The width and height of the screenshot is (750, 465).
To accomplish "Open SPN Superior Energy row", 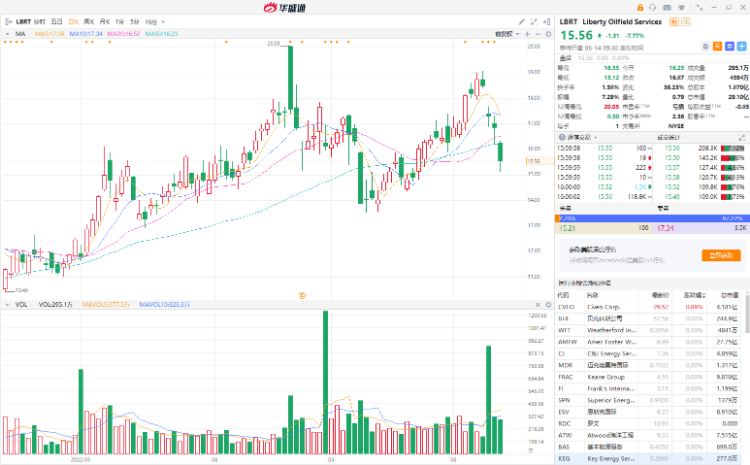I will (649, 400).
